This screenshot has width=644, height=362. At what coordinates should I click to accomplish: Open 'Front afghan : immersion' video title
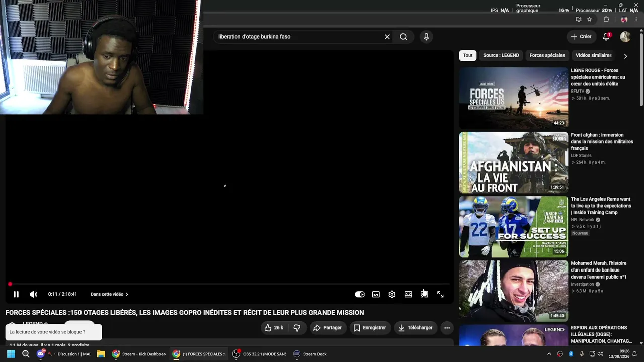click(x=602, y=142)
